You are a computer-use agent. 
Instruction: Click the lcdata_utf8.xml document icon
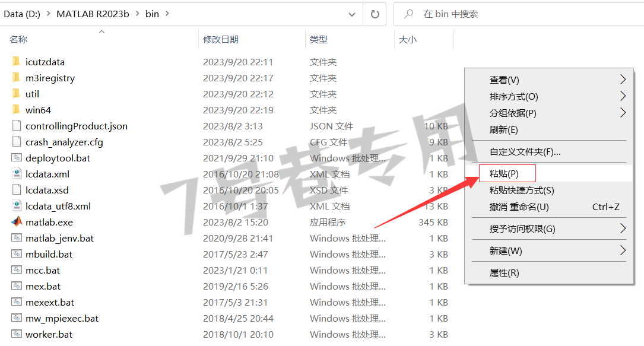17,206
